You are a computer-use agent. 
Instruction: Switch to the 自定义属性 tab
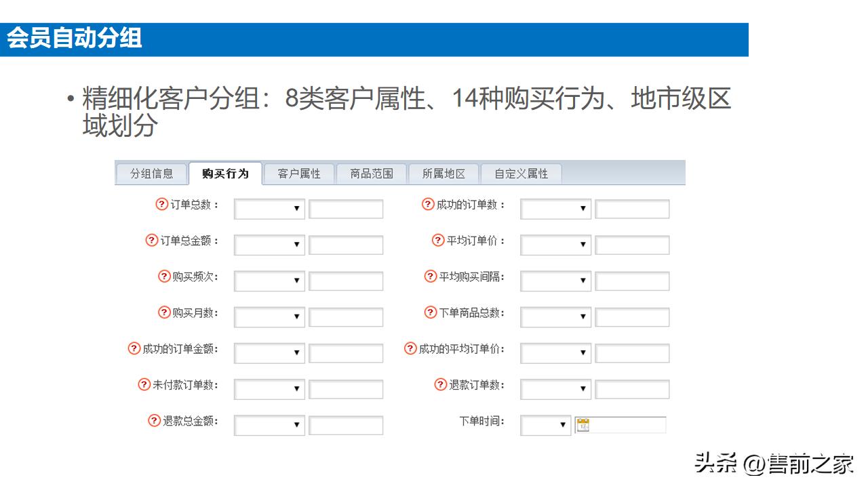click(x=521, y=173)
